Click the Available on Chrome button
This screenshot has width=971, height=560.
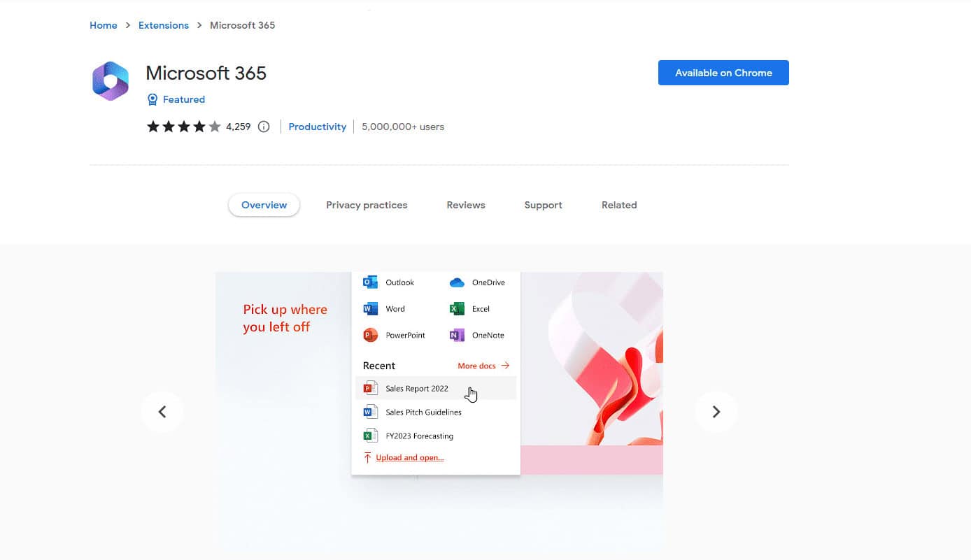point(723,73)
